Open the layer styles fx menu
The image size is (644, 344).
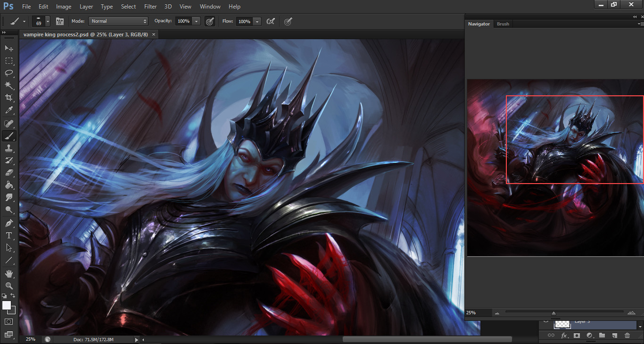tap(564, 336)
